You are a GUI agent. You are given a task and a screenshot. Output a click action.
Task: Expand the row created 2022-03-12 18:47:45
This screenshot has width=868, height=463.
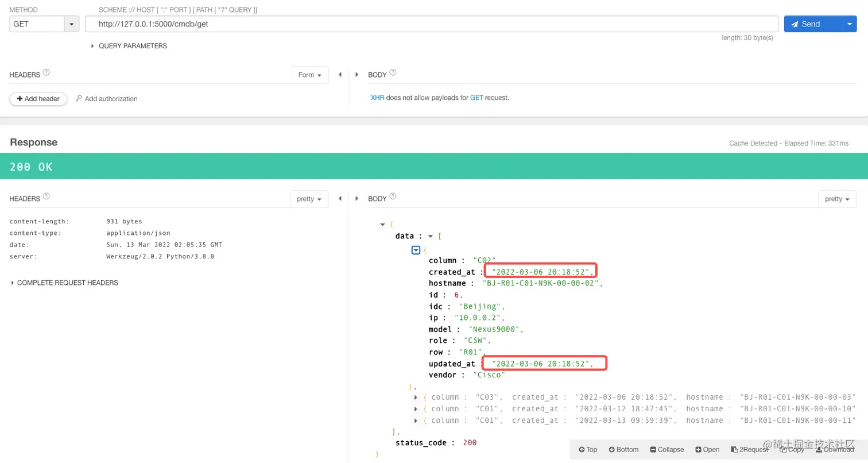416,408
